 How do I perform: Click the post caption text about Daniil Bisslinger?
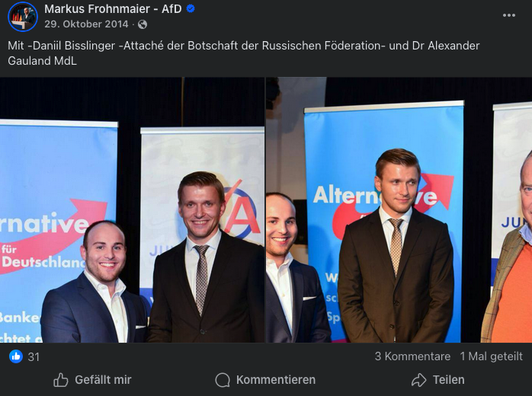click(x=244, y=53)
